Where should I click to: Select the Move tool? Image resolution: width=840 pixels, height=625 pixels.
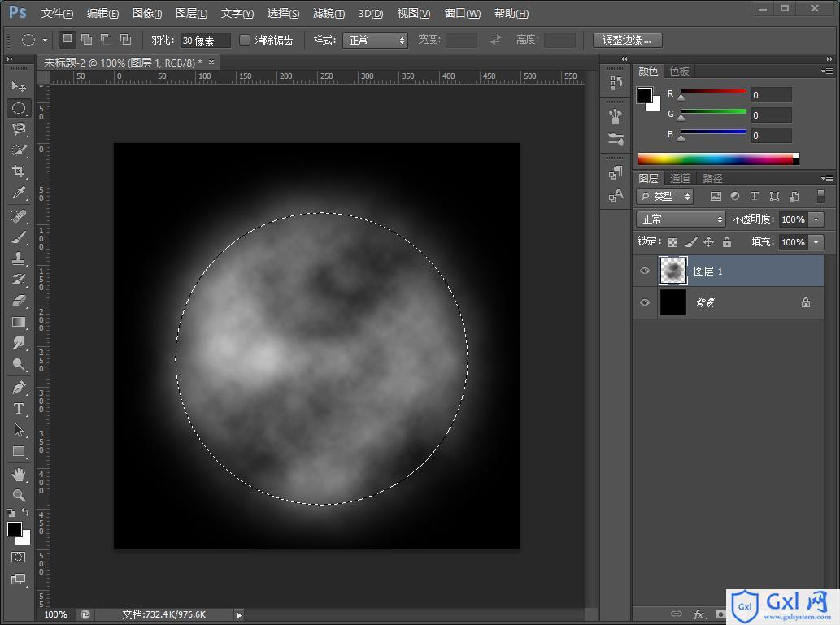pos(19,86)
